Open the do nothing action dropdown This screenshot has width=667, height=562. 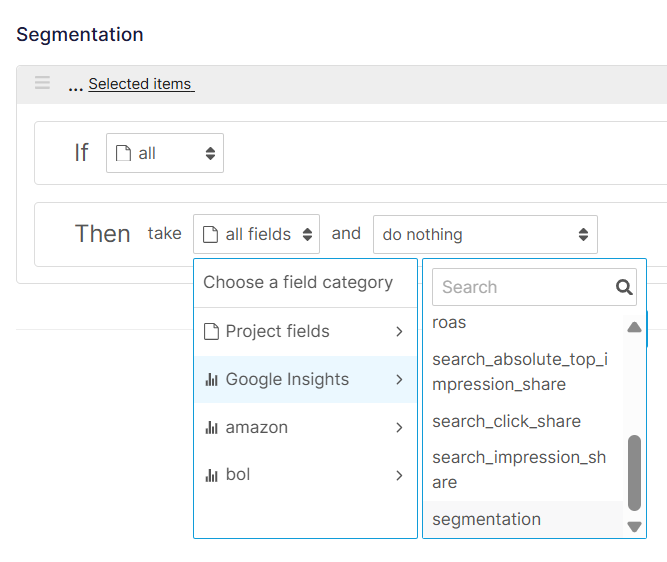coord(485,234)
